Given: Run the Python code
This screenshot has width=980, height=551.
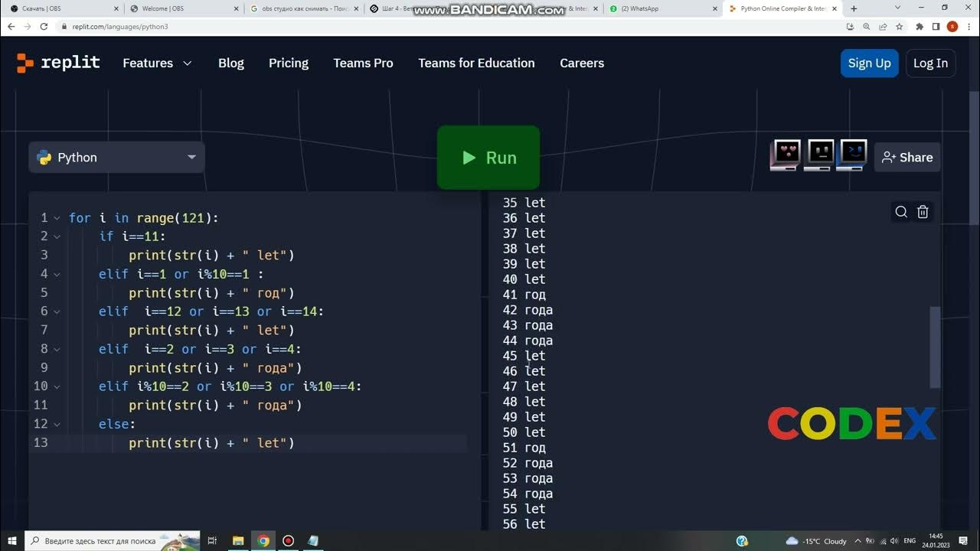Looking at the screenshot, I should pos(488,158).
